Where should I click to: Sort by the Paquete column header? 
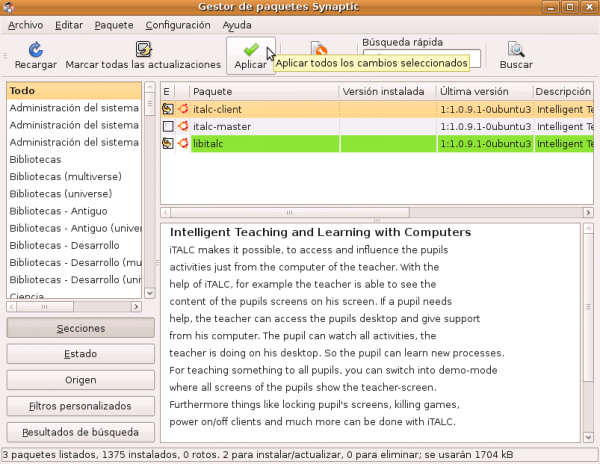click(x=263, y=91)
